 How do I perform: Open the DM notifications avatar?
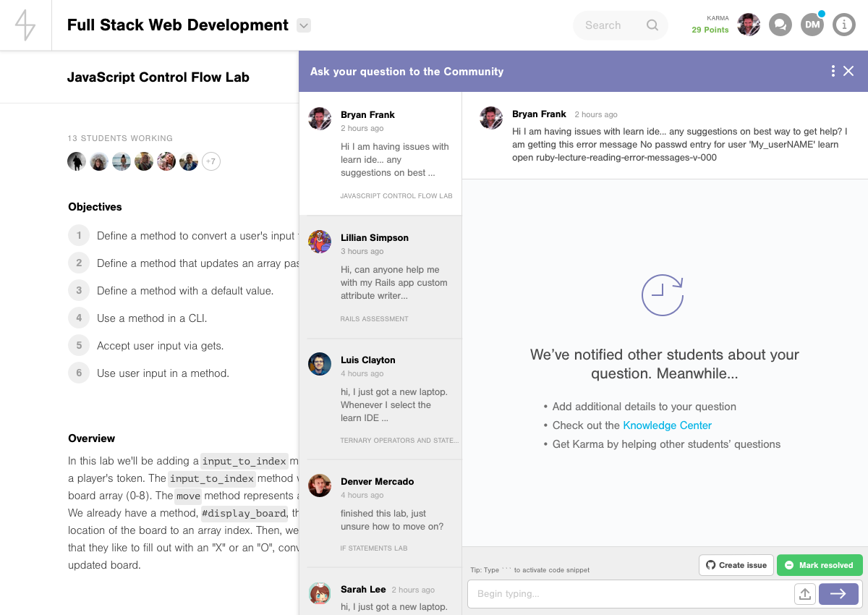[812, 25]
